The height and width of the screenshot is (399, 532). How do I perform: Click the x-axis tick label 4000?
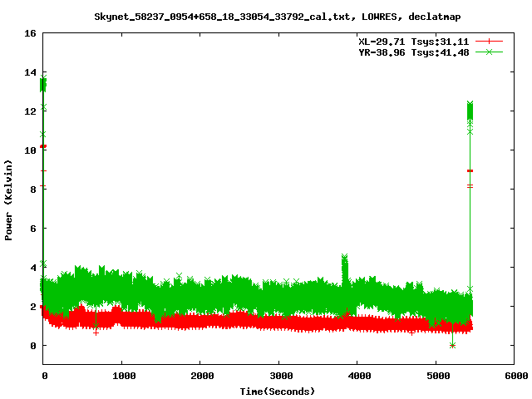(x=359, y=376)
